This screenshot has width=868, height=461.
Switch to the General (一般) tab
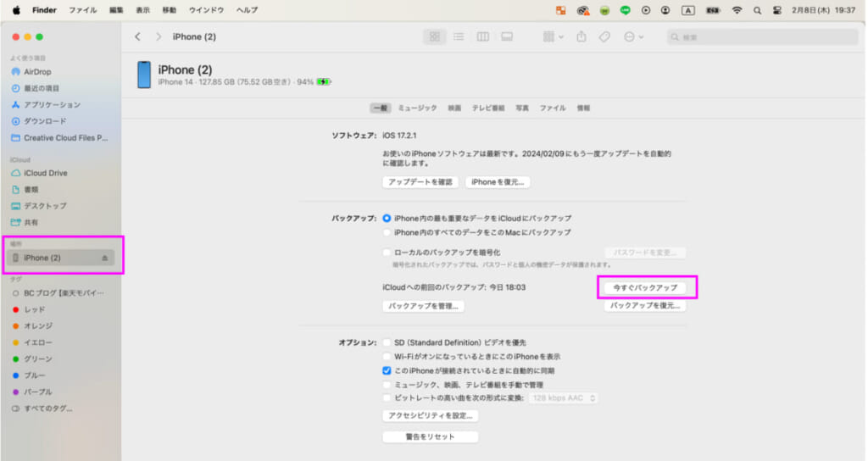click(381, 108)
